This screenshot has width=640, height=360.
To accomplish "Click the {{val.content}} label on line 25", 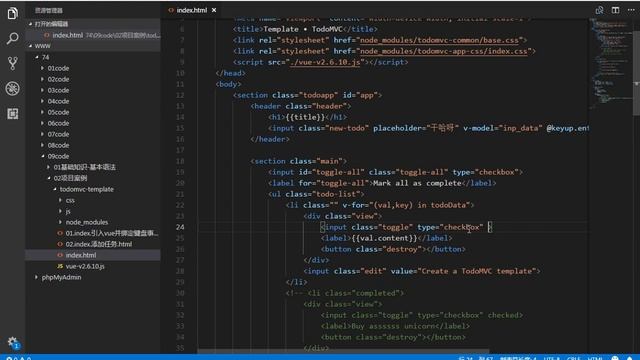I will coord(384,238).
